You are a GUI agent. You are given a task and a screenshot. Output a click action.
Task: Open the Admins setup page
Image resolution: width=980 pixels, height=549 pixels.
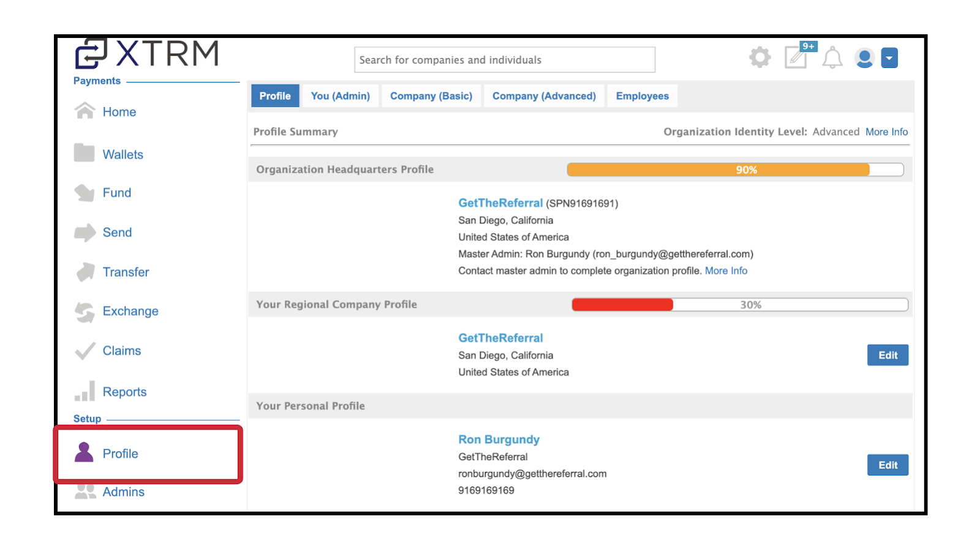click(x=124, y=492)
